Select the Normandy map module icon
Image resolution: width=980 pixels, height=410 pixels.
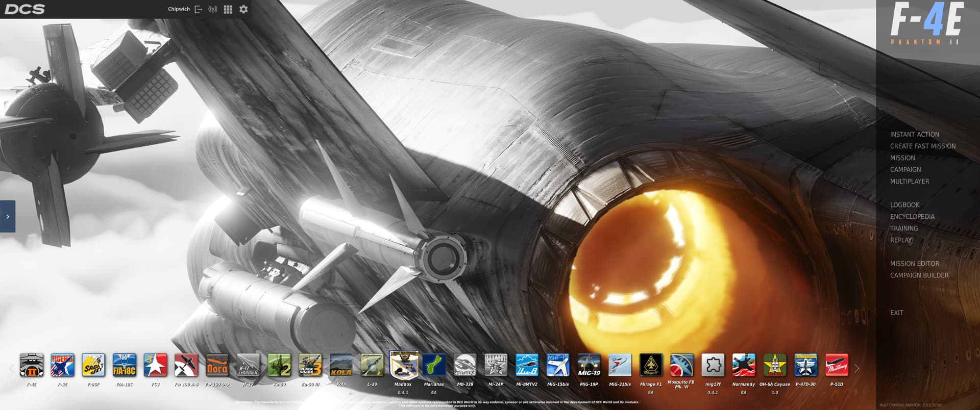point(744,365)
